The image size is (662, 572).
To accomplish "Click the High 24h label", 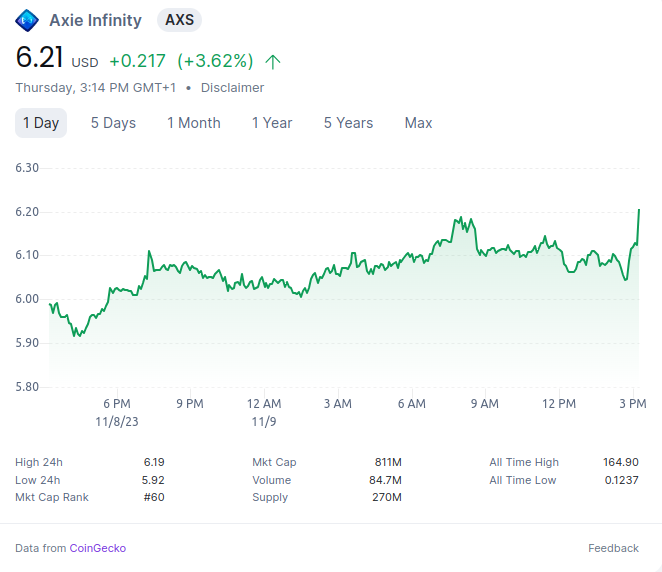I will point(39,462).
